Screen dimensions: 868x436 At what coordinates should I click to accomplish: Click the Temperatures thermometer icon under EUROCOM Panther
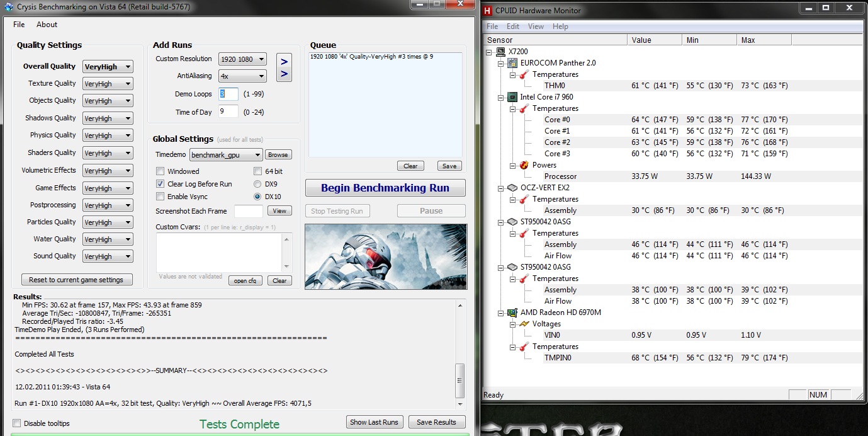[524, 74]
